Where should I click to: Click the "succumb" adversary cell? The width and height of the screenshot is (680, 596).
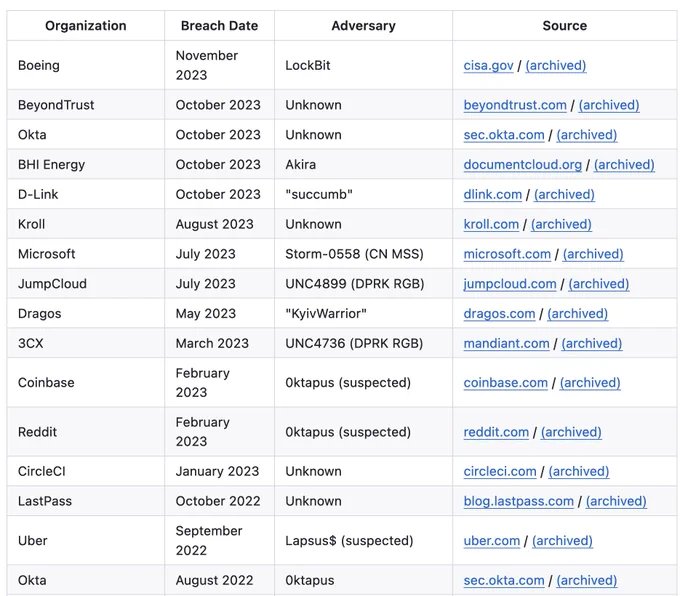pyautogui.click(x=363, y=194)
